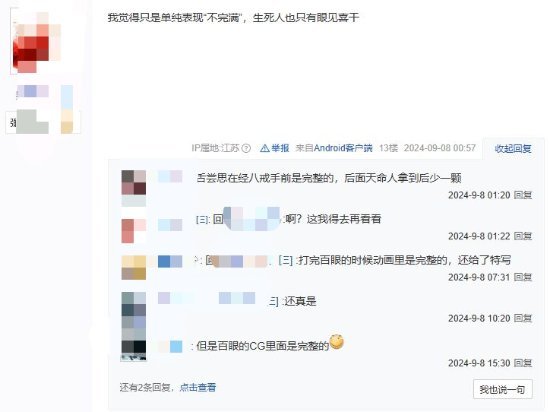Viewport: 550px width, 412px height.
Task: Click 回复 next to the 01:22 comment
Action: coord(523,236)
